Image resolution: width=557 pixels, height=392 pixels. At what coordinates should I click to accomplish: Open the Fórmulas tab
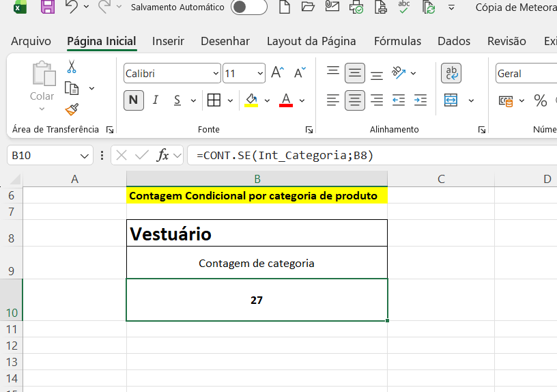(x=397, y=41)
